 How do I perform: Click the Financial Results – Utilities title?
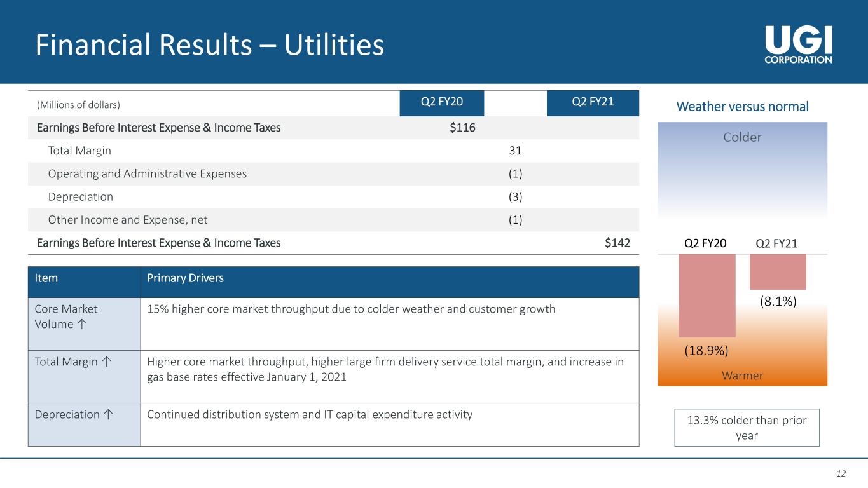210,45
